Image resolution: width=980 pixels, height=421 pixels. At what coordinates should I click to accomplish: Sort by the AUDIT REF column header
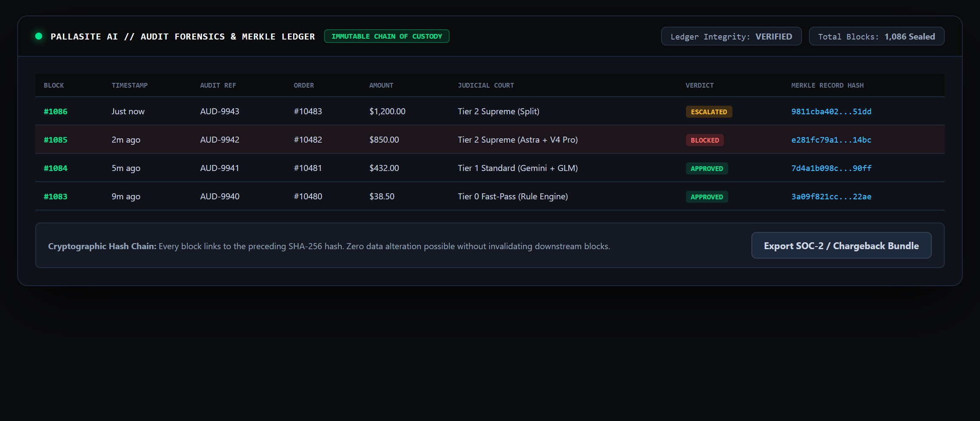tap(218, 85)
